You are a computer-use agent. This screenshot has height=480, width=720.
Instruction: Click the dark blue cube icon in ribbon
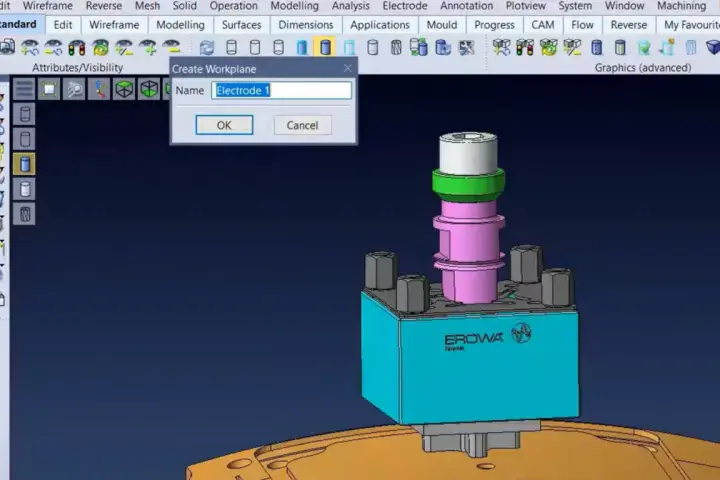(713, 47)
